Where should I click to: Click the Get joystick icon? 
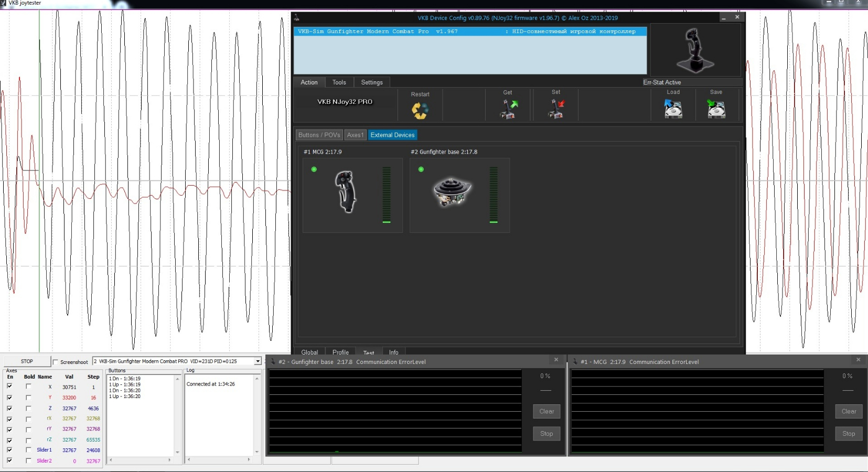pos(508,109)
